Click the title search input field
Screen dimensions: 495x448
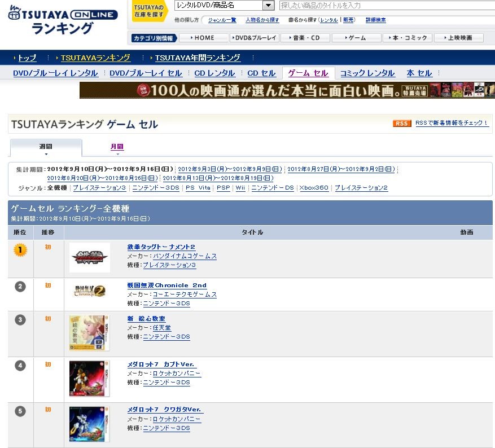click(387, 6)
